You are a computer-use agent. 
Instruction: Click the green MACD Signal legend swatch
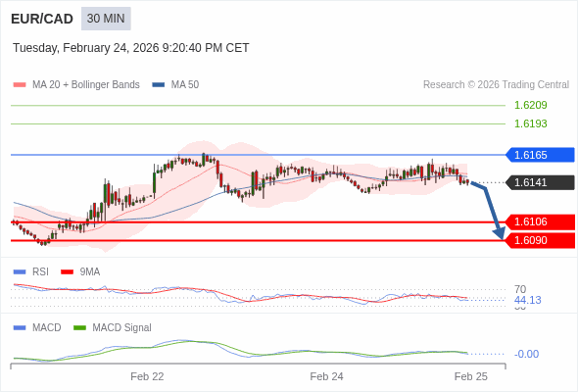pyautogui.click(x=79, y=328)
